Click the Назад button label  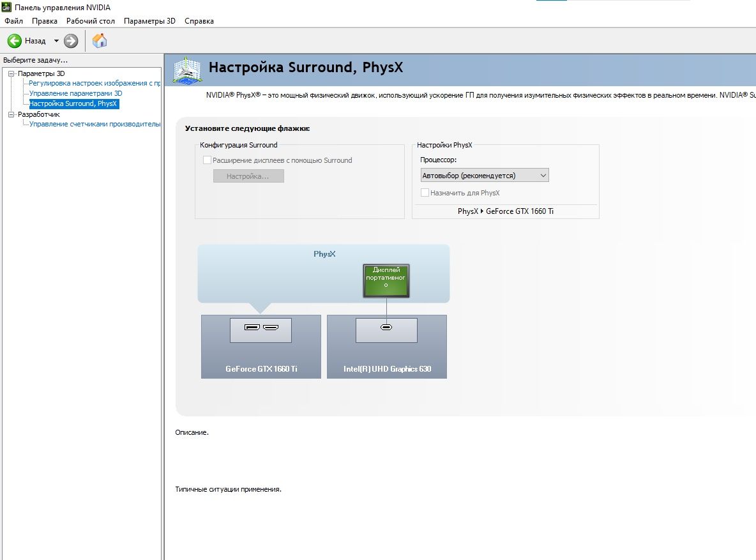click(x=35, y=41)
